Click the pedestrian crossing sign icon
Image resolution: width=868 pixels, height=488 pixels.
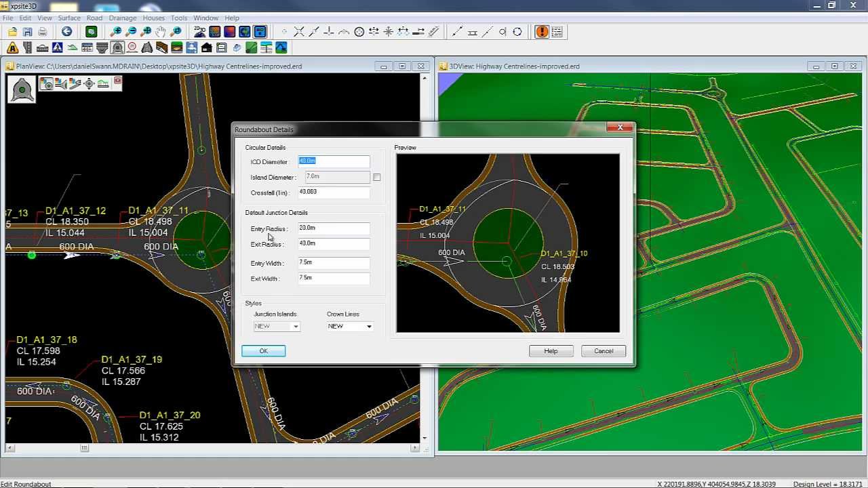(x=57, y=47)
